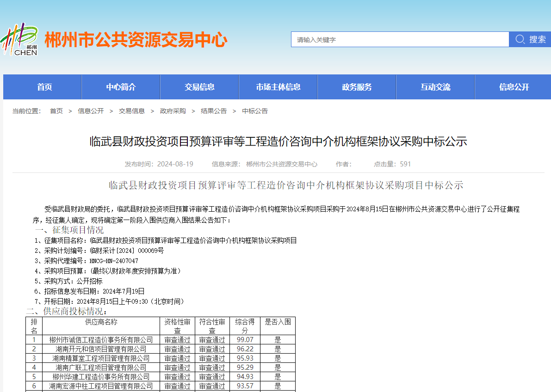Click the agency code HNCG-HN-2407047
This screenshot has height=392, width=551.
click(x=114, y=261)
